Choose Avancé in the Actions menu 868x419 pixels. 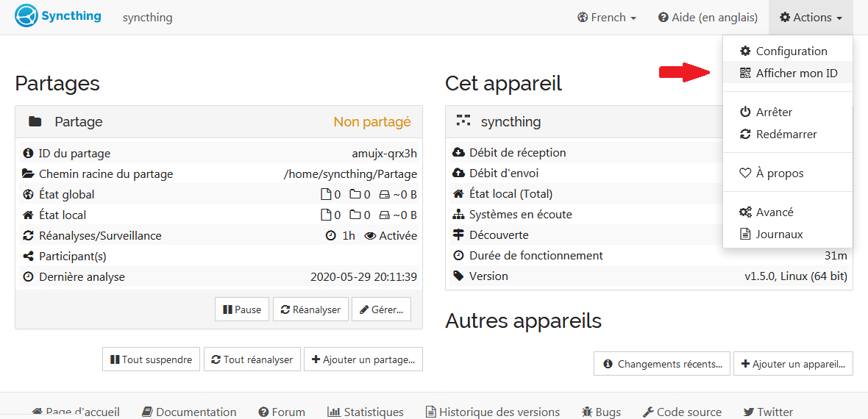tap(774, 212)
